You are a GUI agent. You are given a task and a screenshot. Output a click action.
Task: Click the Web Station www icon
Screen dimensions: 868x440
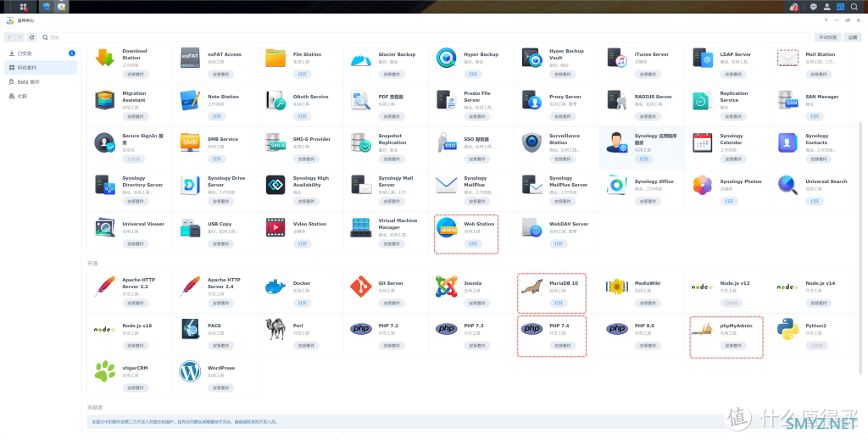click(x=446, y=227)
